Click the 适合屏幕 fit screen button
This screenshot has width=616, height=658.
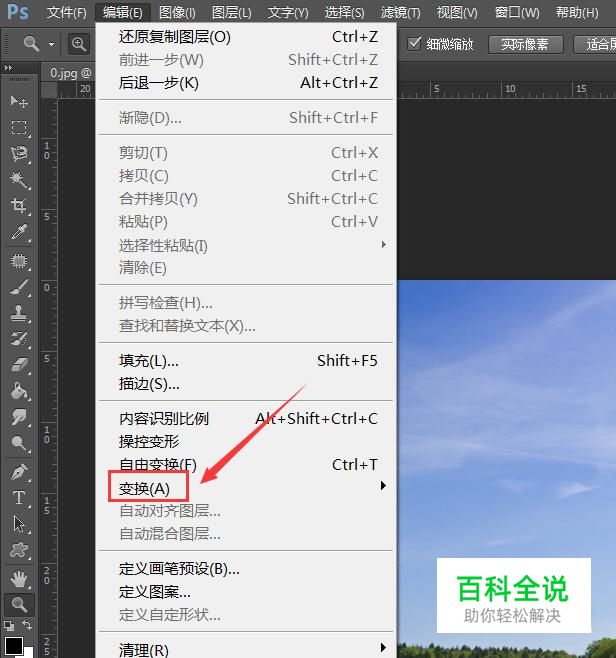[595, 44]
